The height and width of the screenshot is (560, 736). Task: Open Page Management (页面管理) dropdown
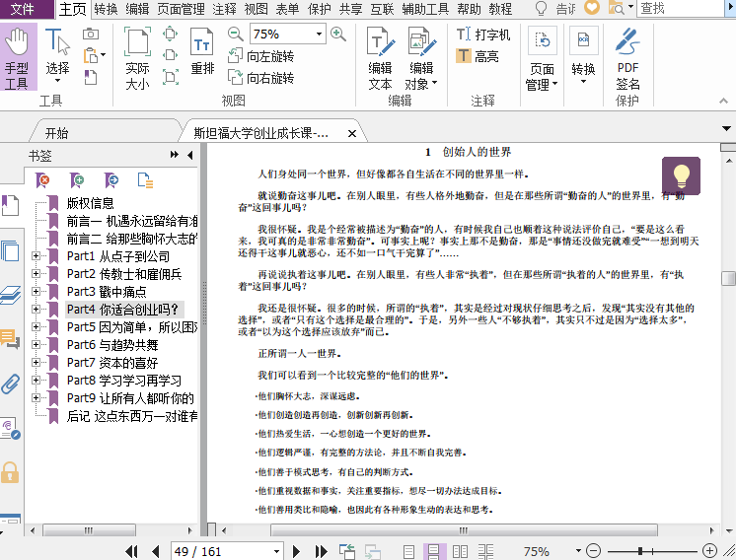(542, 59)
